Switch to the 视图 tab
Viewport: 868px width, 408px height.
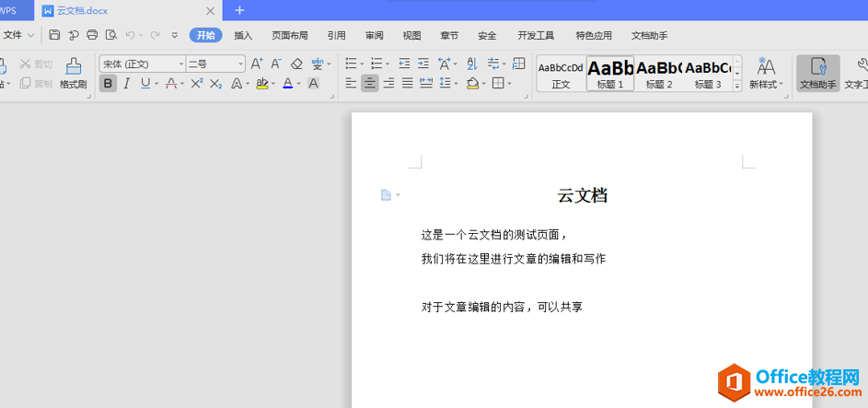coord(411,35)
